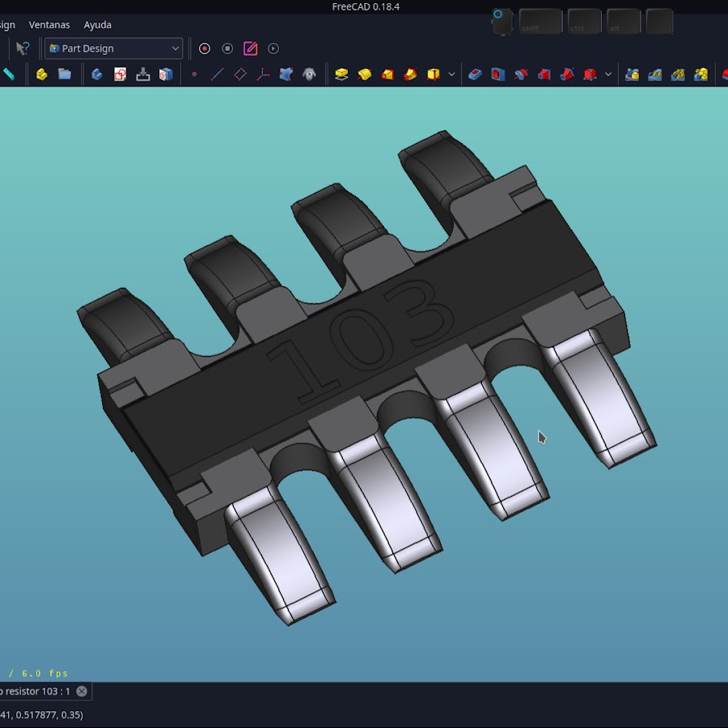Select the Mirrored pattern tool
Image resolution: width=728 pixels, height=728 pixels.
633,74
